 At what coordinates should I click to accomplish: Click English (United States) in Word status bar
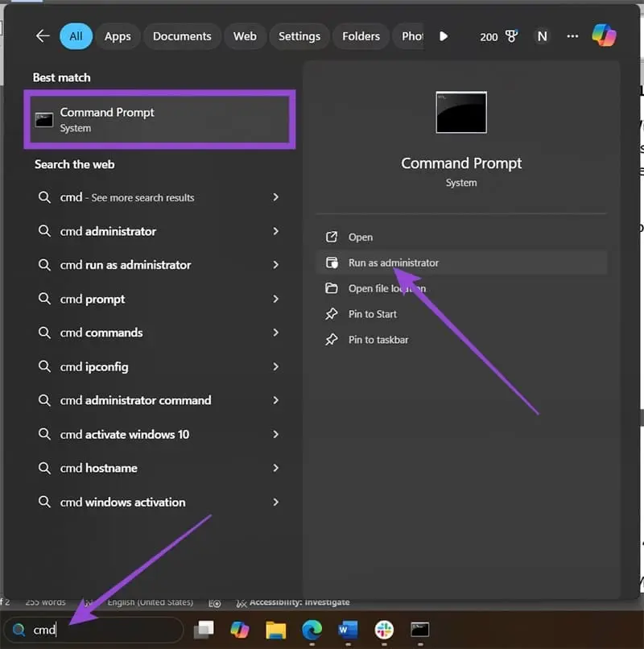click(151, 601)
